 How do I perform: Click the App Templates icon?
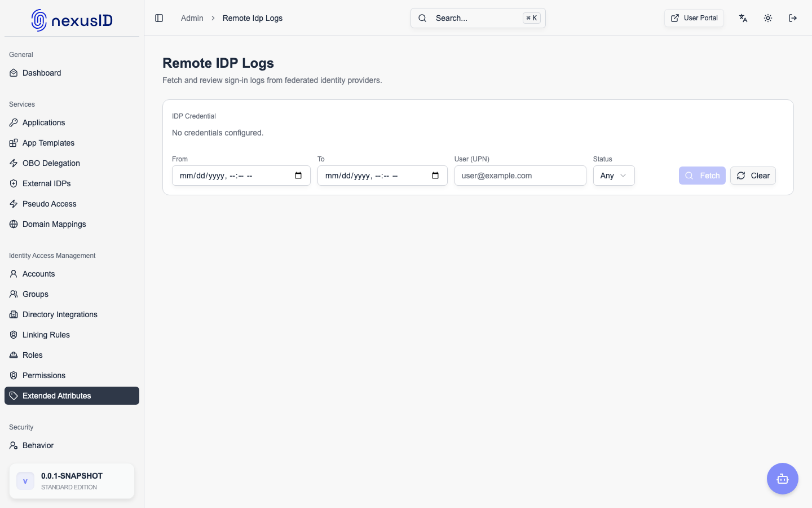point(14,143)
